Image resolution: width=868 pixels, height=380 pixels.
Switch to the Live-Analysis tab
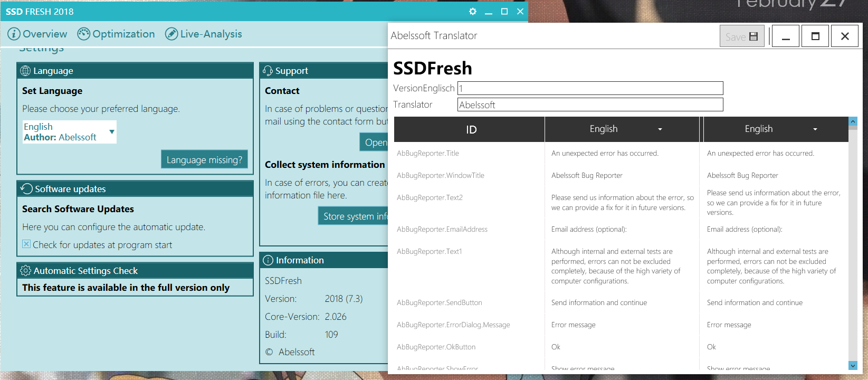pyautogui.click(x=204, y=34)
